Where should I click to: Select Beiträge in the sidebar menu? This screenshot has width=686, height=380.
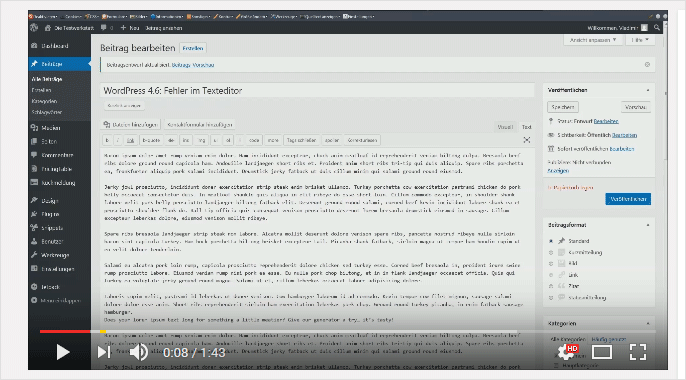(x=60, y=64)
